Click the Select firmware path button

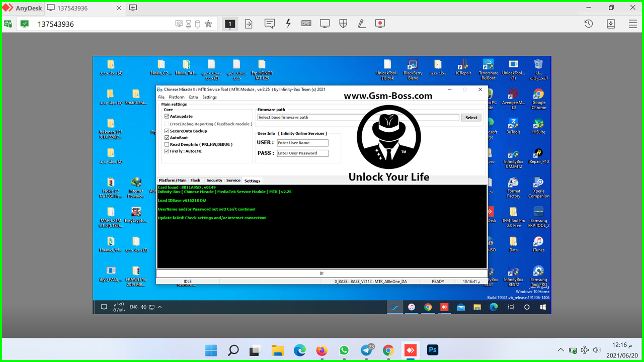[x=471, y=117]
